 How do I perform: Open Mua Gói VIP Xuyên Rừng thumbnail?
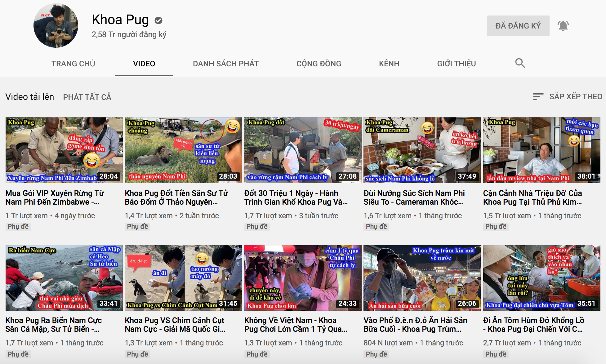64,150
